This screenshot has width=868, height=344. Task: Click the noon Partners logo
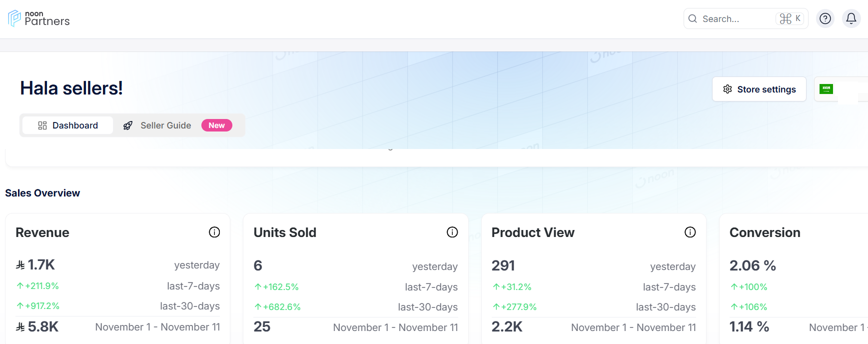(38, 18)
